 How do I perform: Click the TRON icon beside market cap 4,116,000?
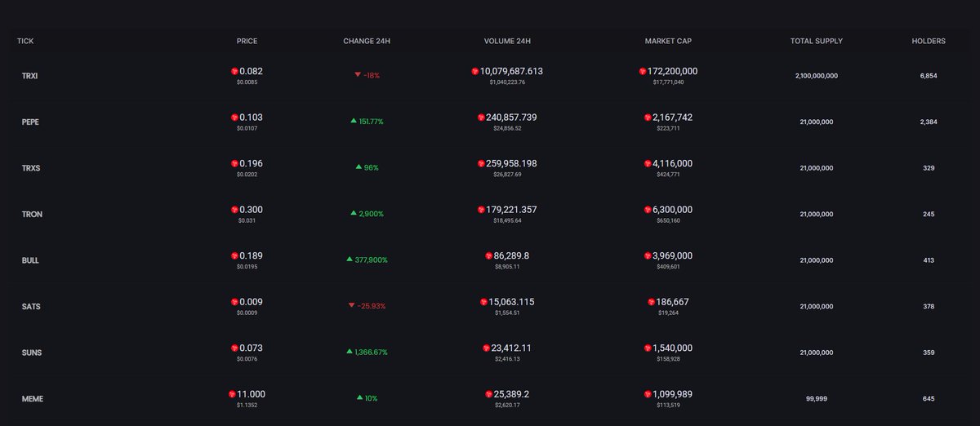pyautogui.click(x=647, y=164)
